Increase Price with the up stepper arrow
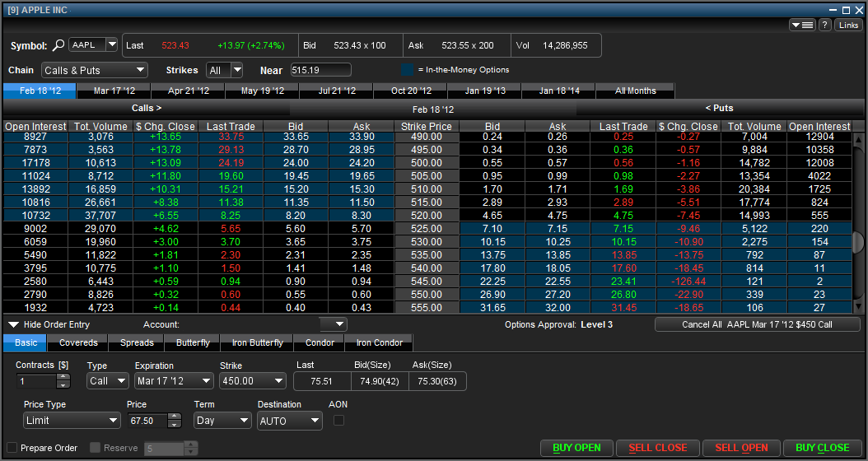868x461 pixels. pyautogui.click(x=175, y=417)
